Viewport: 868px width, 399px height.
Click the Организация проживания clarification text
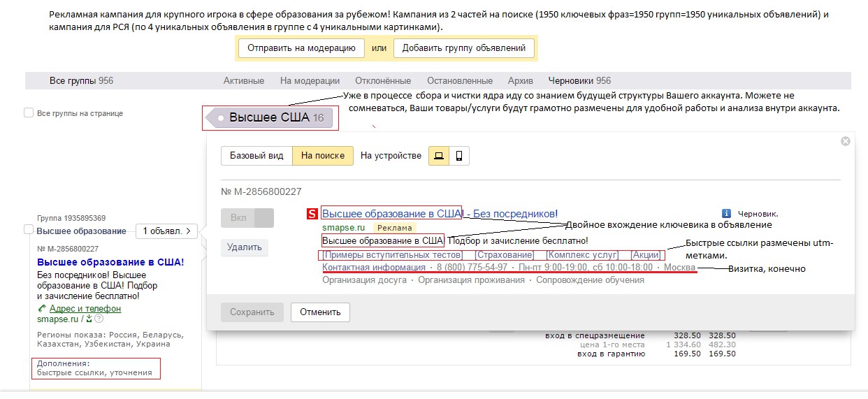point(471,280)
